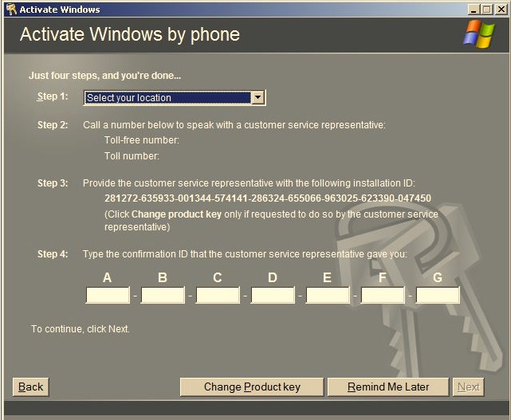This screenshot has width=511, height=420.
Task: Click the installation ID starting 281272-635933
Action: pos(268,198)
